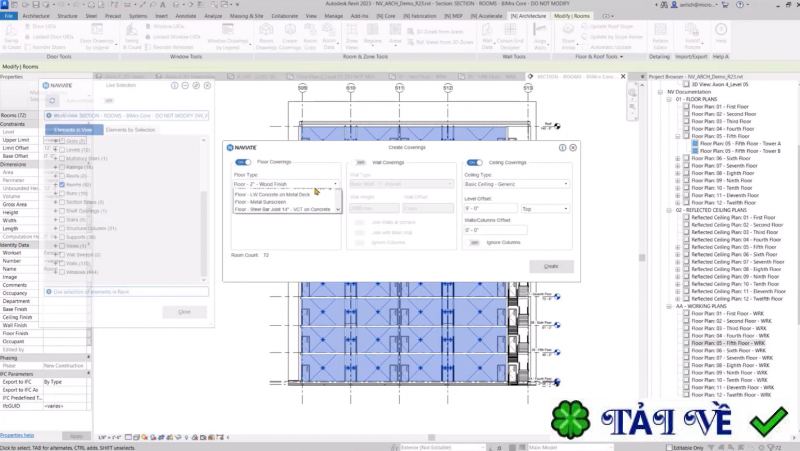800x451 pixels.
Task: Click Communication Center binoculars icon
Action: point(664,5)
